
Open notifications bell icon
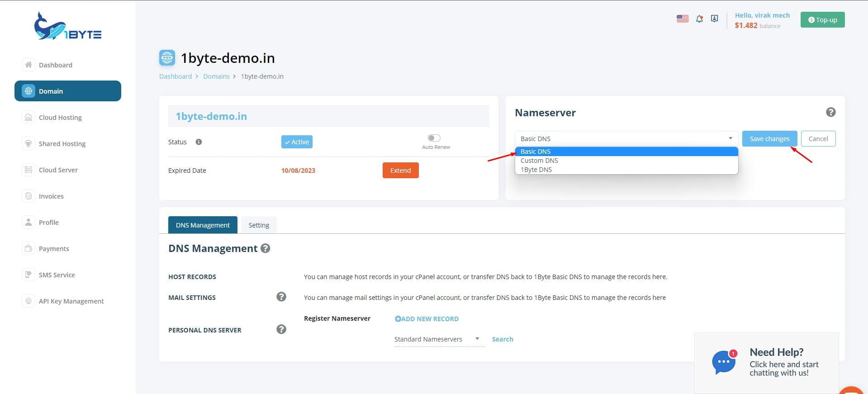(x=699, y=19)
